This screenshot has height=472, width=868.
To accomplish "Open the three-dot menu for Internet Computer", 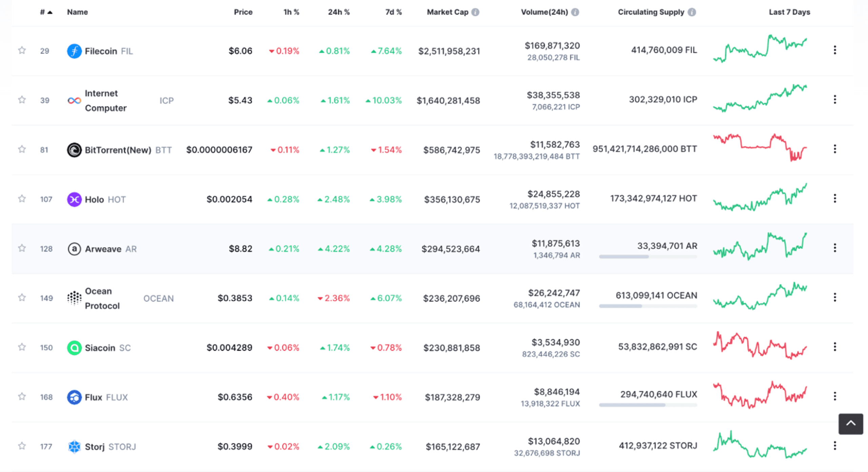I will coord(835,100).
